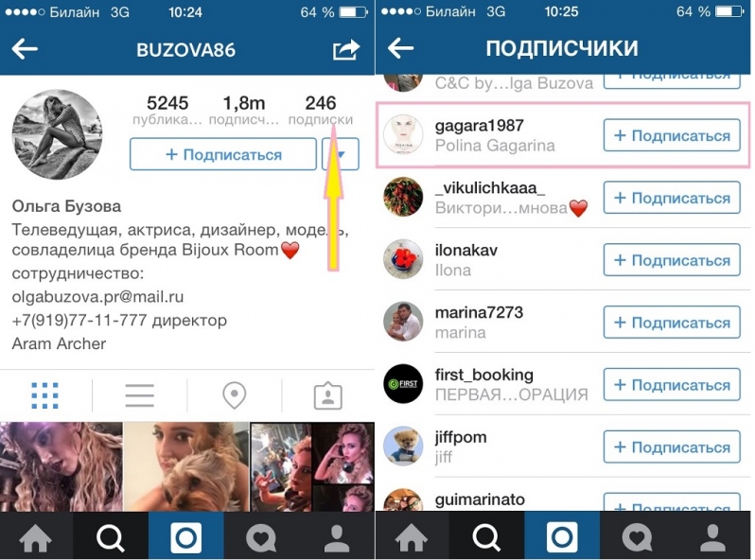This screenshot has height=560, width=755.
Task: Follow jiffpom from the subscribers list
Action: (672, 446)
